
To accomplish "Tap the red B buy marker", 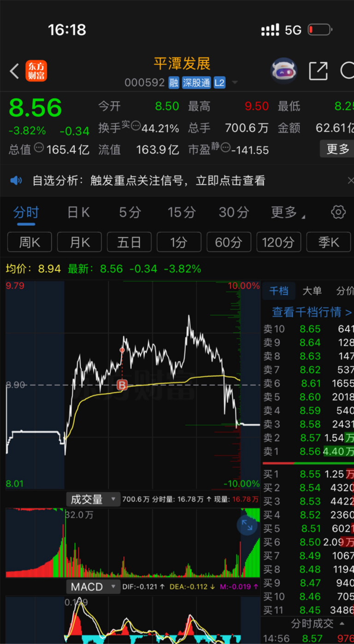I will 122,385.
